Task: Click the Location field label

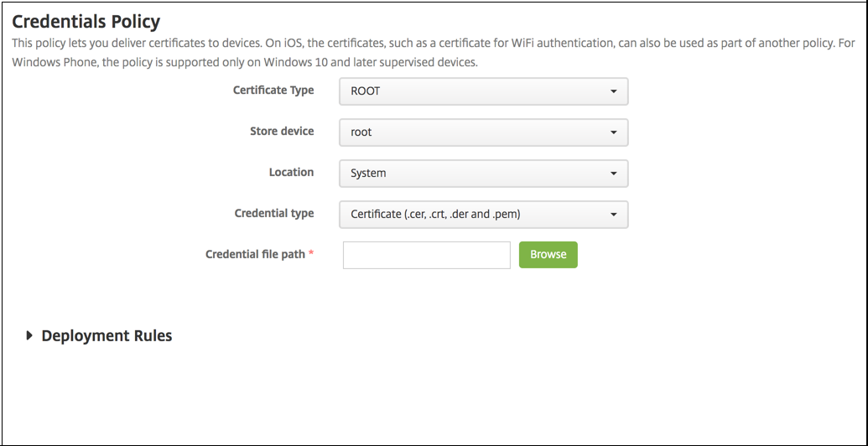Action: [291, 173]
